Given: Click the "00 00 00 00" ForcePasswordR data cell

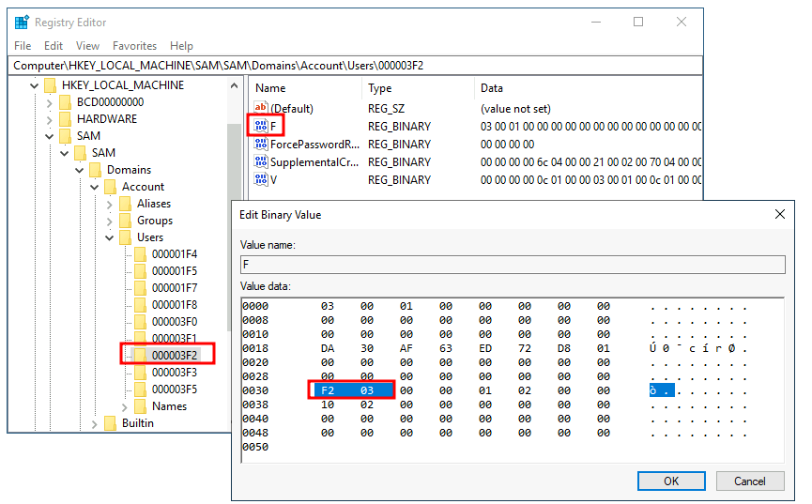Looking at the screenshot, I should tap(507, 144).
